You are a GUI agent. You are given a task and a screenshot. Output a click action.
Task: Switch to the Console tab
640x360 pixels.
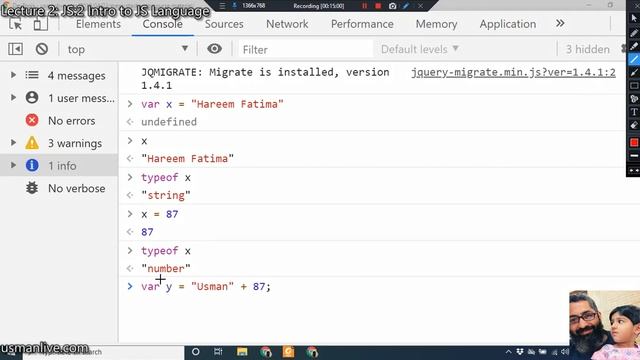coord(162,24)
